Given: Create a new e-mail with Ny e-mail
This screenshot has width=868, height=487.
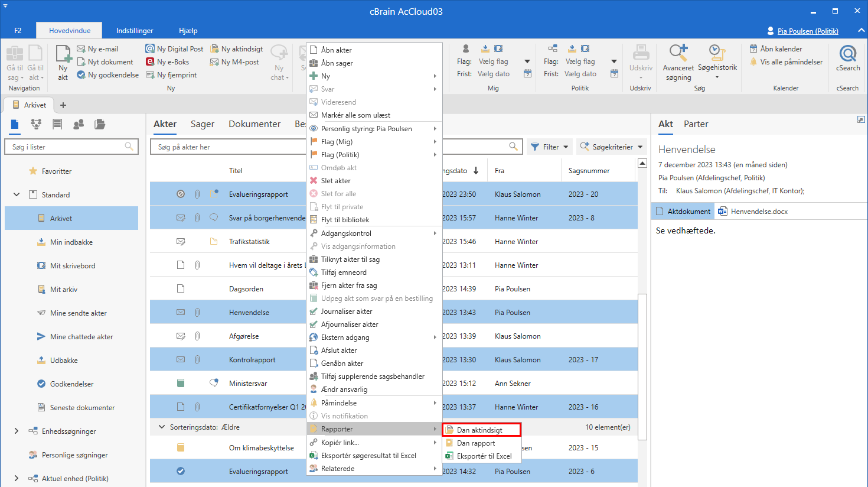Looking at the screenshot, I should 97,49.
